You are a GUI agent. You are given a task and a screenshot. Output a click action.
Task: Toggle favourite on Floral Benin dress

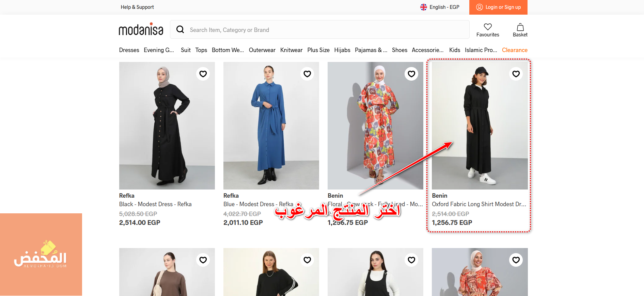click(411, 74)
